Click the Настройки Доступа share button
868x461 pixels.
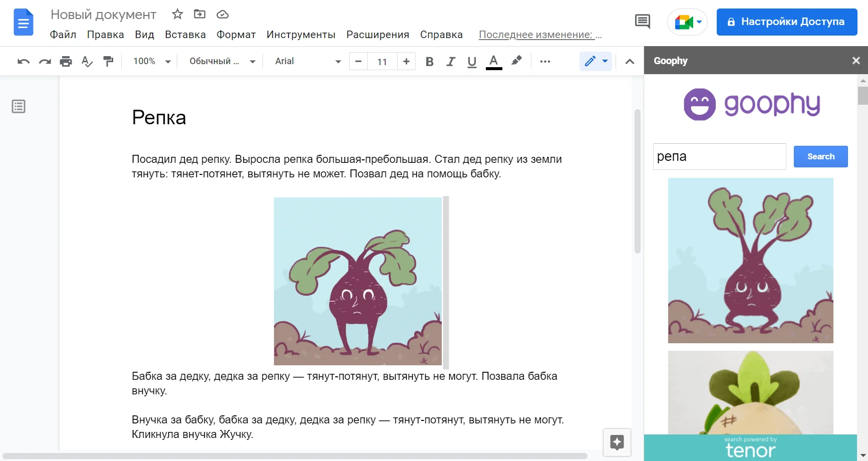click(786, 22)
